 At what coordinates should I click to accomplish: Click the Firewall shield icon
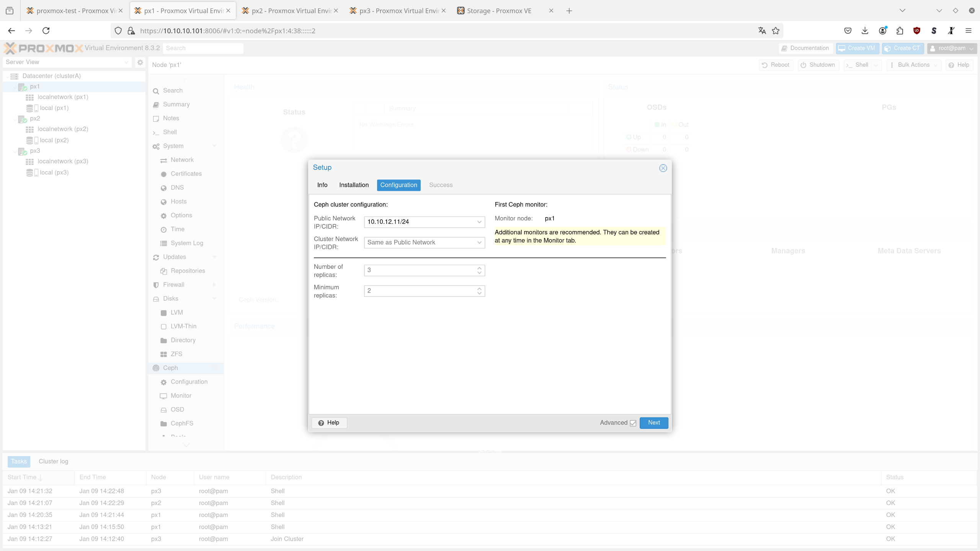click(156, 285)
